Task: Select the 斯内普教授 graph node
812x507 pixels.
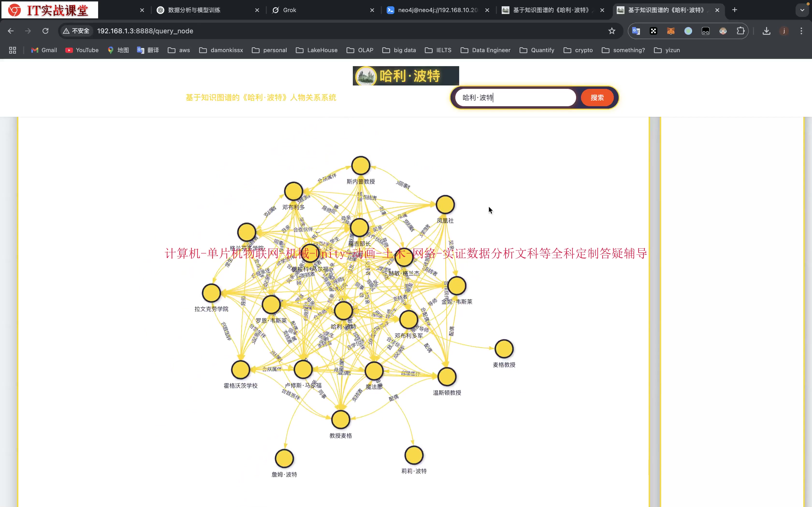Action: [x=361, y=166]
